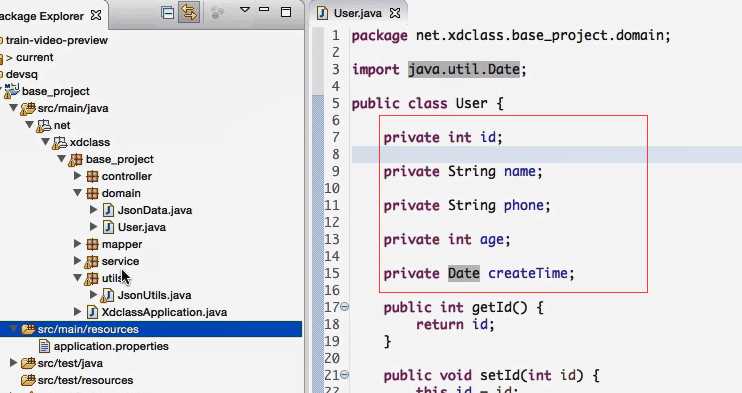Click the mapper package icon
This screenshot has width=742, height=393.
pos(92,244)
